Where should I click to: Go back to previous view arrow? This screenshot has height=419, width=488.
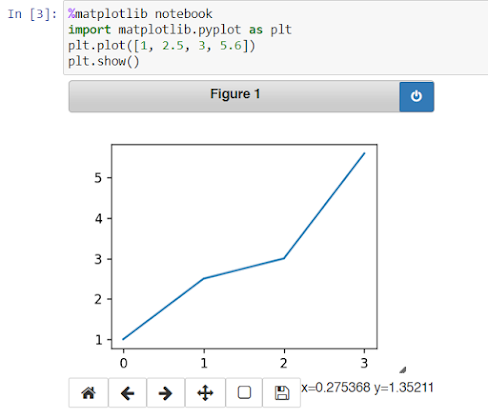(x=127, y=393)
